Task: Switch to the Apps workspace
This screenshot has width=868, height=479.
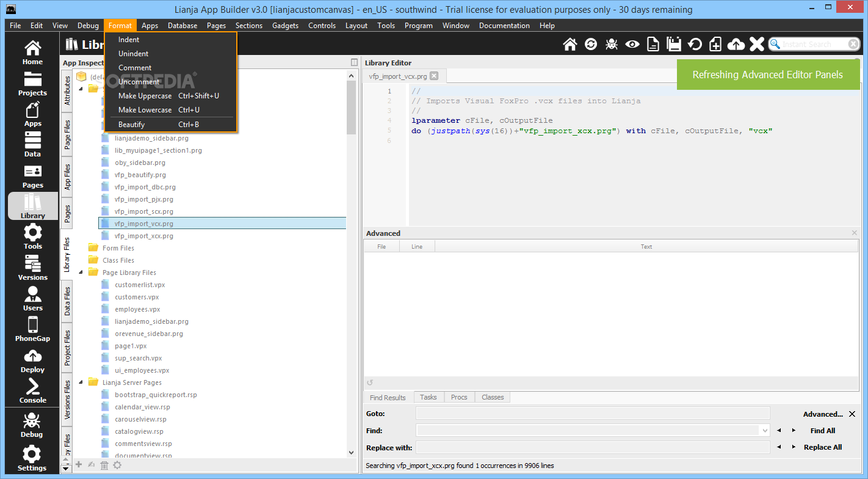Action: click(x=32, y=114)
